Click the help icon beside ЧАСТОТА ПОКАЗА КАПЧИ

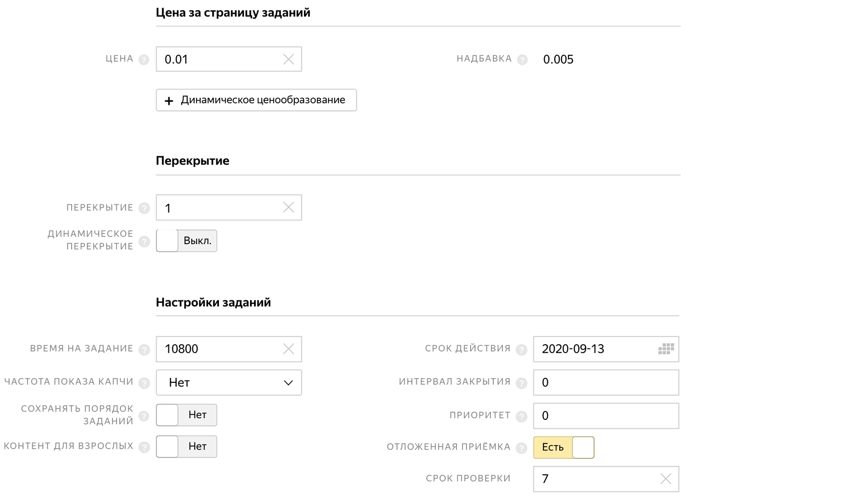click(144, 382)
